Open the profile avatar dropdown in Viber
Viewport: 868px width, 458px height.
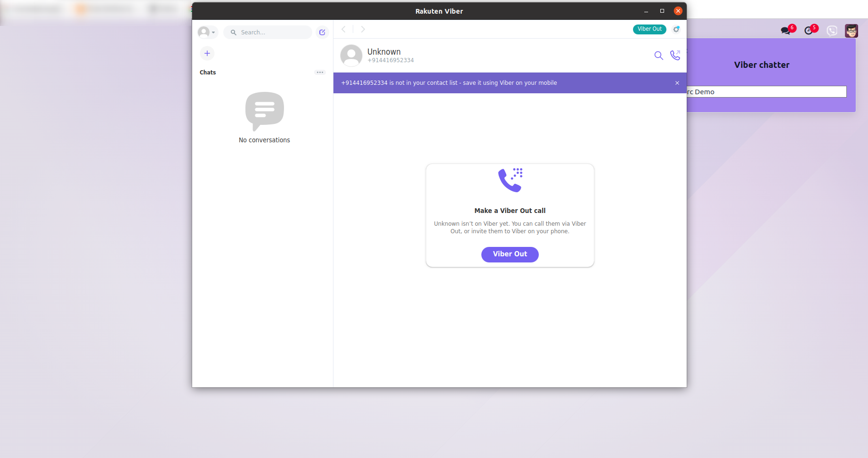click(x=207, y=32)
